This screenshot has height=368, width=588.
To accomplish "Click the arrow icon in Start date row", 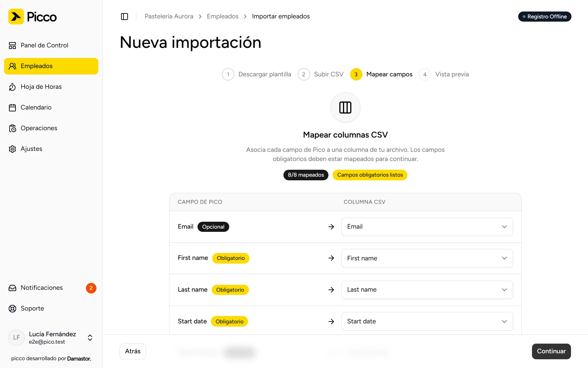I will click(x=331, y=322).
